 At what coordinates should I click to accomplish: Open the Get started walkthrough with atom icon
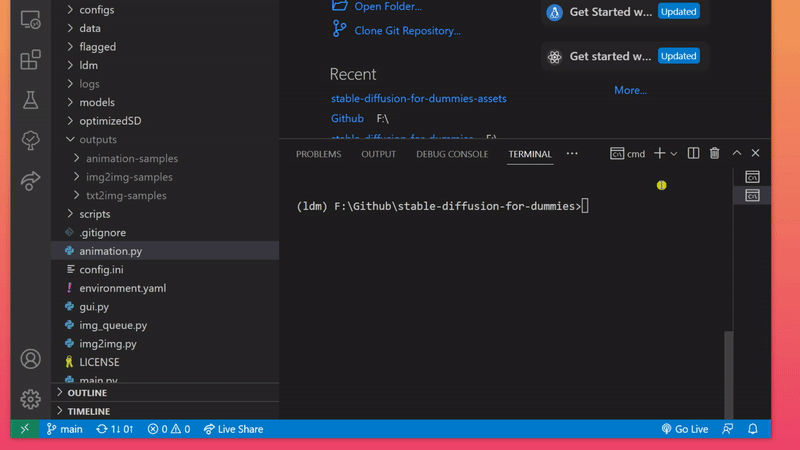coord(624,56)
